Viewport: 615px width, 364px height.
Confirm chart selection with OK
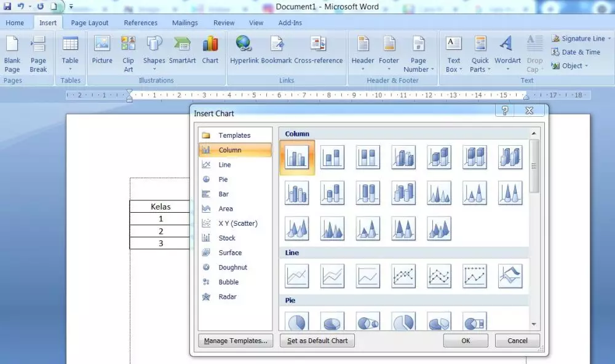coord(466,340)
